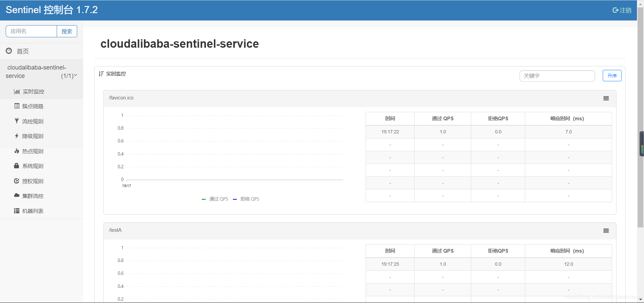Click 拒绝QPS header in /favicon.ico table
Viewport: 644px width, 303px height.
498,119
